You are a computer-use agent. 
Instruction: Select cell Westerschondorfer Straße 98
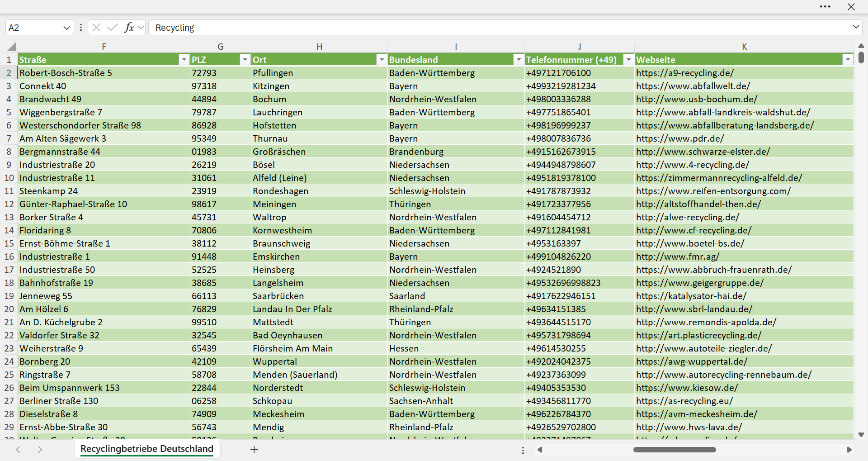(x=104, y=125)
